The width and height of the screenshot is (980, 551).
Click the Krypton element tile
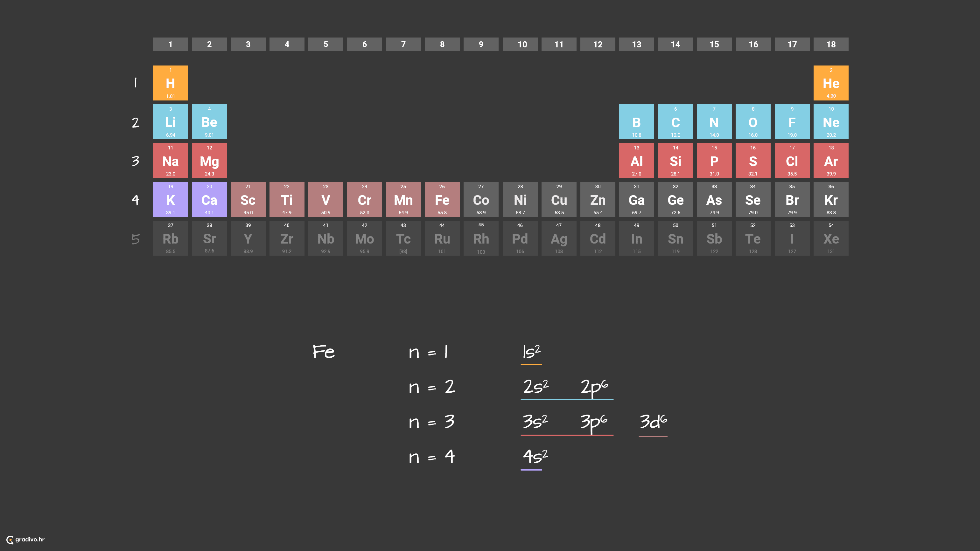[x=830, y=199]
